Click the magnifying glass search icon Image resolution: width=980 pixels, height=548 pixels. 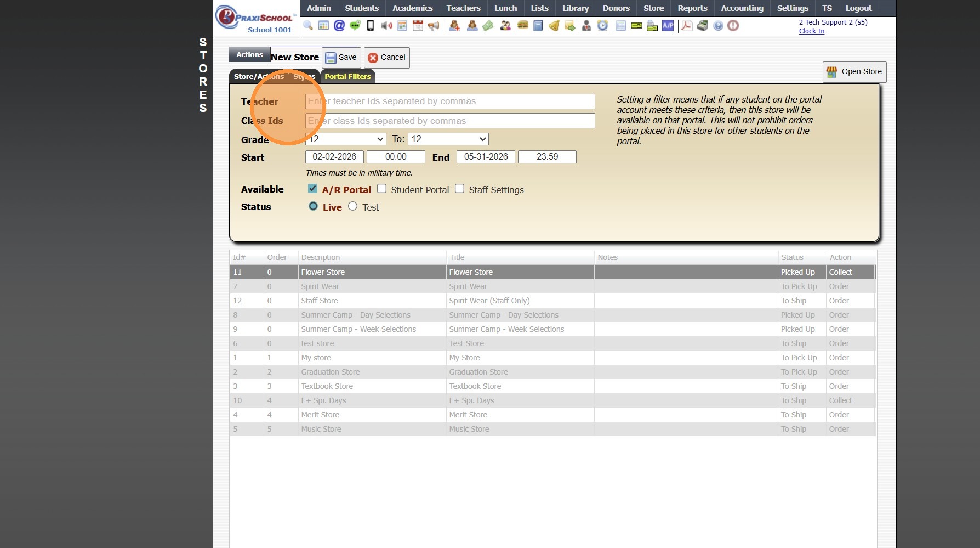point(308,26)
